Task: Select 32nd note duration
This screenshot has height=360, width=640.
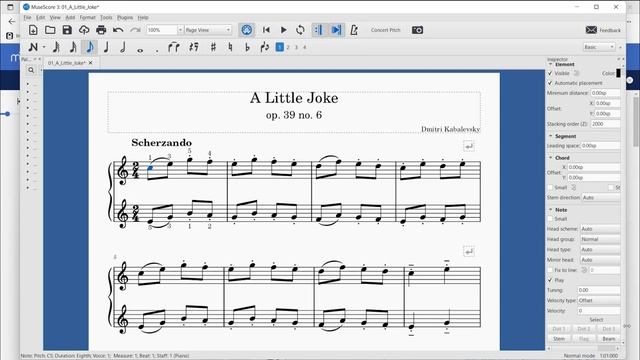Action: point(56,47)
